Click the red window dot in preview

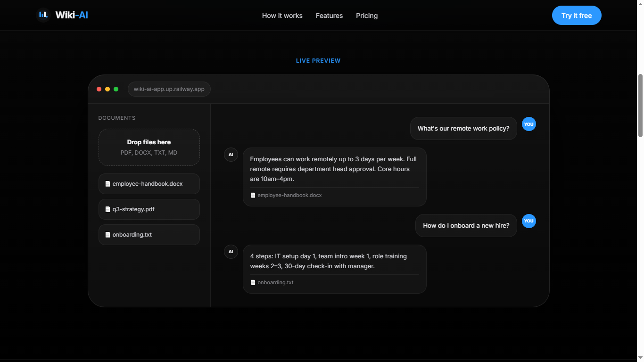99,89
